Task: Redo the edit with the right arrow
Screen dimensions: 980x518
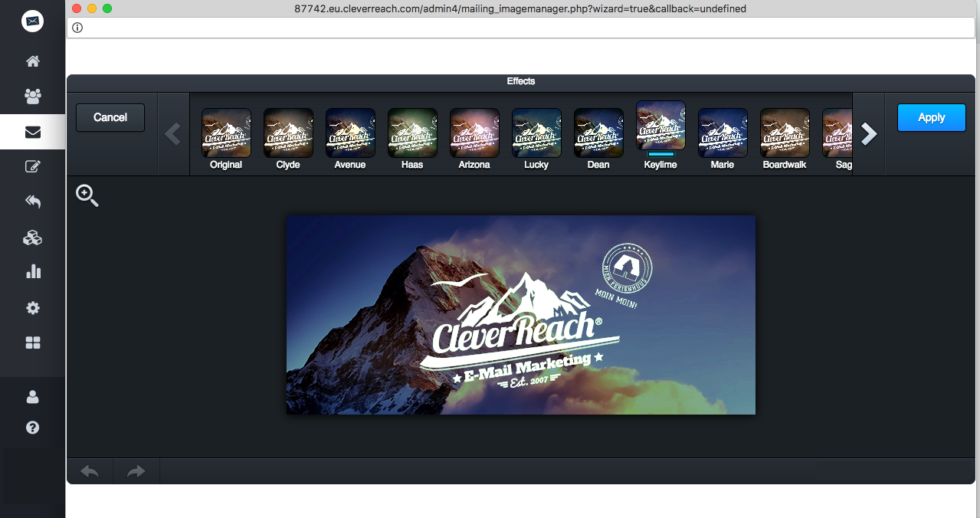Action: click(x=136, y=472)
